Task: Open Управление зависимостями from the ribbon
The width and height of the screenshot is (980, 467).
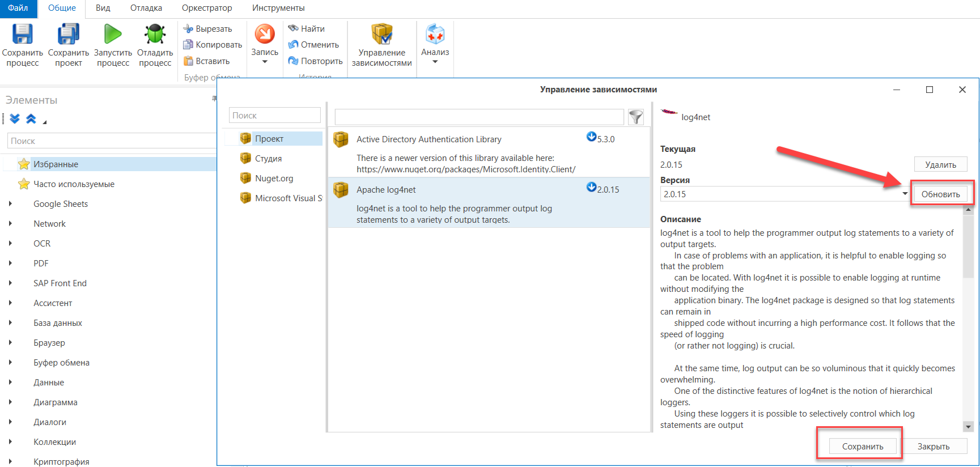Action: coord(381,35)
